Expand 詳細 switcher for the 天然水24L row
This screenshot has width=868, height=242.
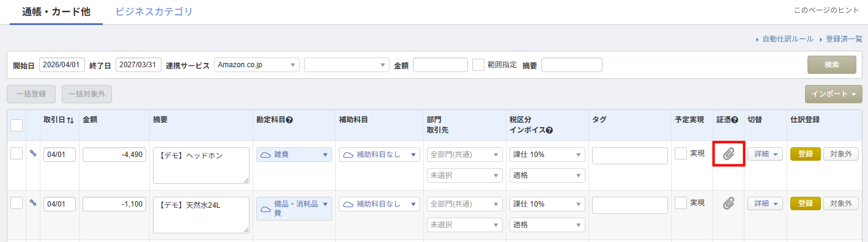click(765, 204)
